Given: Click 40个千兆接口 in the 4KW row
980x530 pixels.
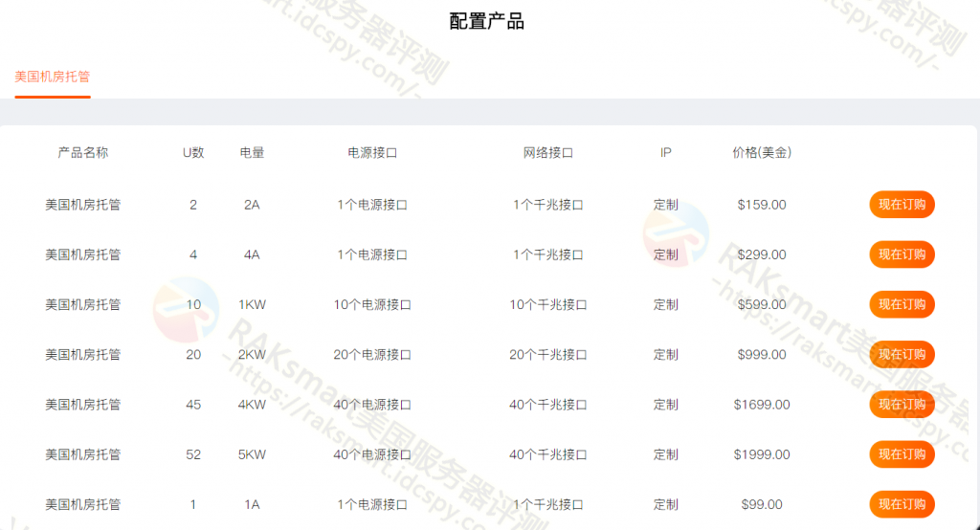Looking at the screenshot, I should click(x=548, y=405).
